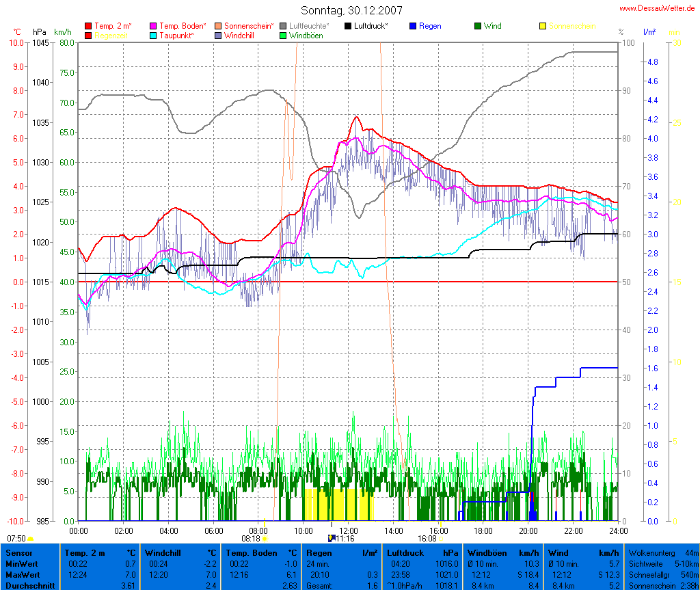Select the Regen column header in table

(319, 552)
